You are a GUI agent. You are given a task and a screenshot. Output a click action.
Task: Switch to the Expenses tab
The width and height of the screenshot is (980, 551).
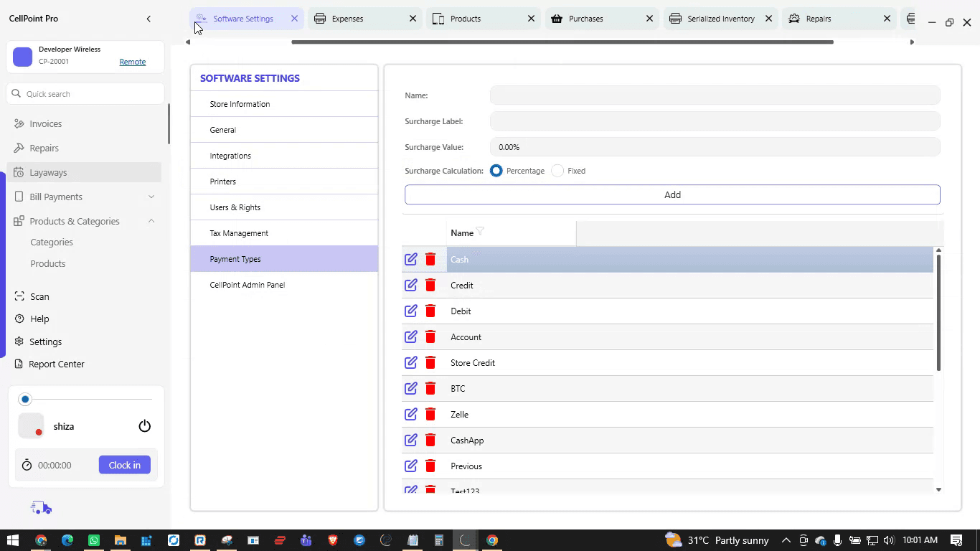(365, 19)
